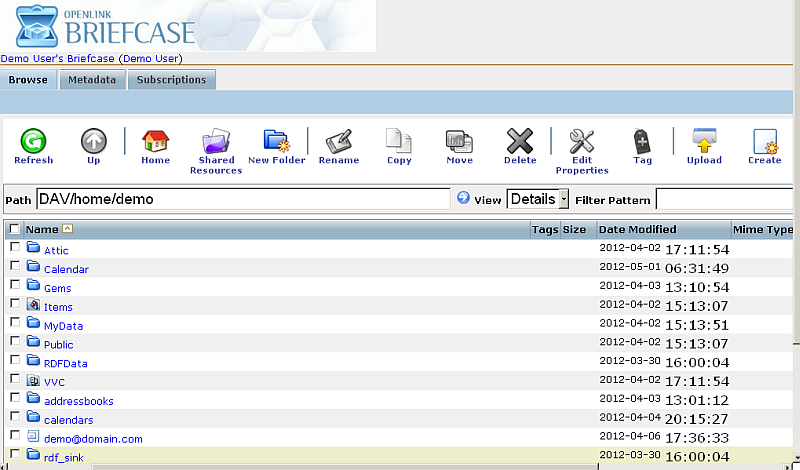Tick the checkbox for Calendar folder
This screenshot has height=470, width=800.
pos(14,266)
